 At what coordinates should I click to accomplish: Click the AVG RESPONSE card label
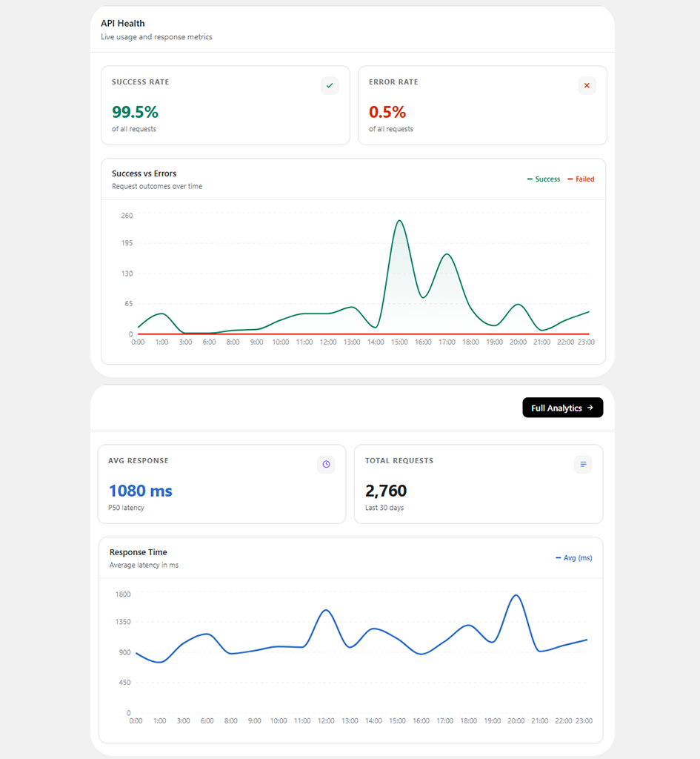pyautogui.click(x=139, y=460)
